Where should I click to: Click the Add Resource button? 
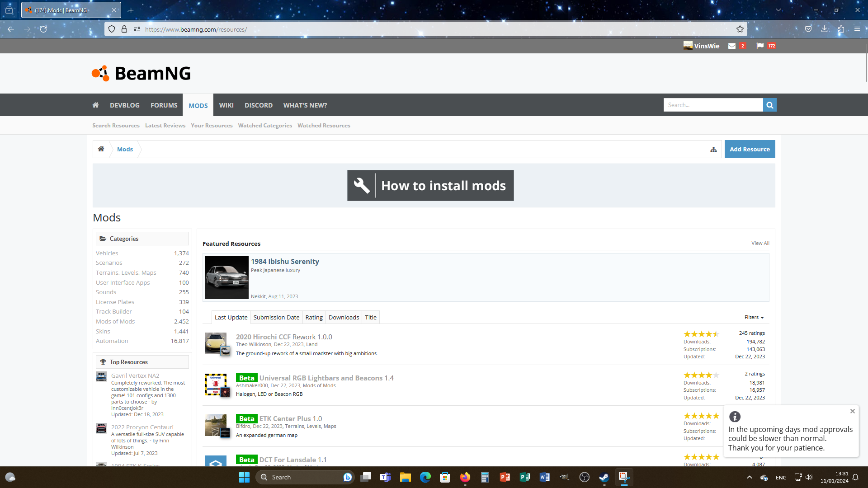coord(750,149)
